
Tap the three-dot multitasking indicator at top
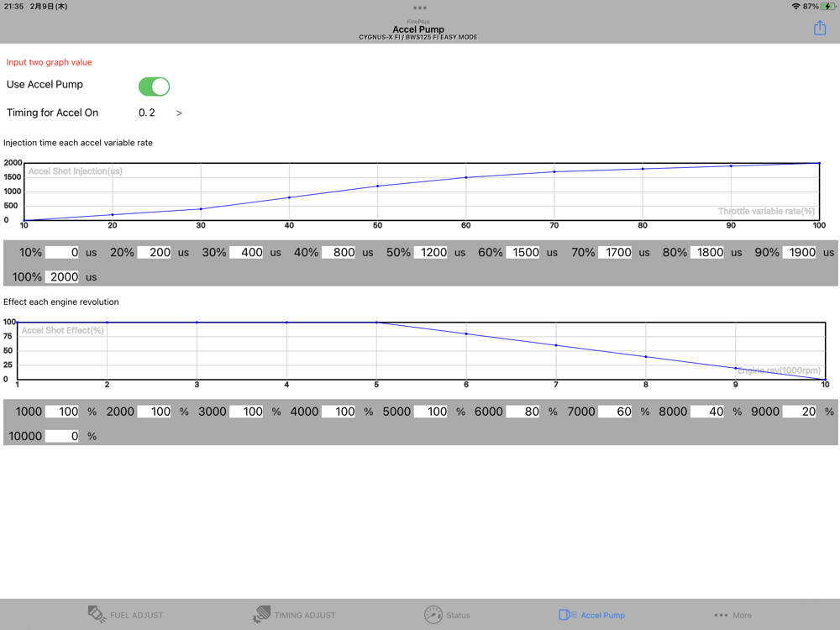420,8
